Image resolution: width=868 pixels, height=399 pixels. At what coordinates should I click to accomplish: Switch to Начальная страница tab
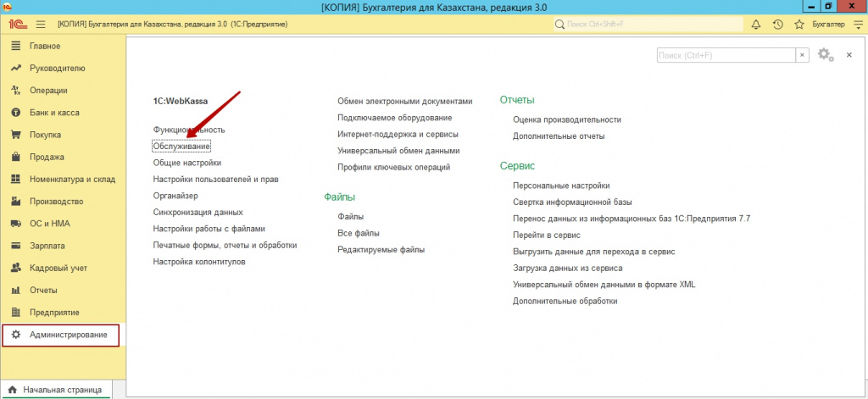[x=55, y=390]
